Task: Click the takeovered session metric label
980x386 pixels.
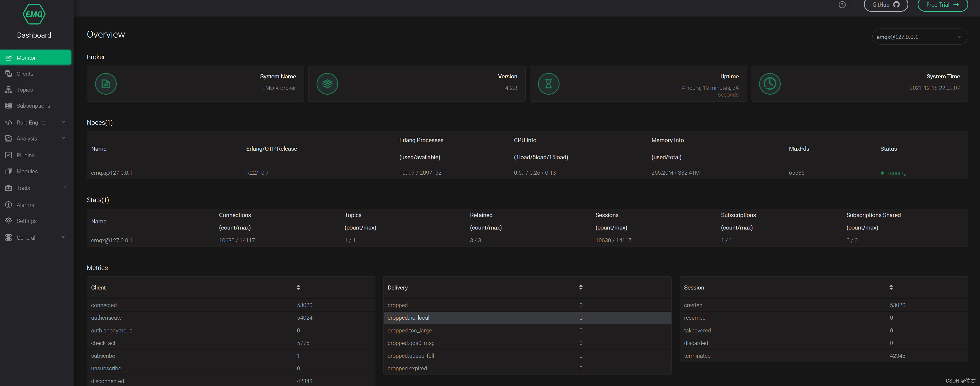Action: click(697, 330)
